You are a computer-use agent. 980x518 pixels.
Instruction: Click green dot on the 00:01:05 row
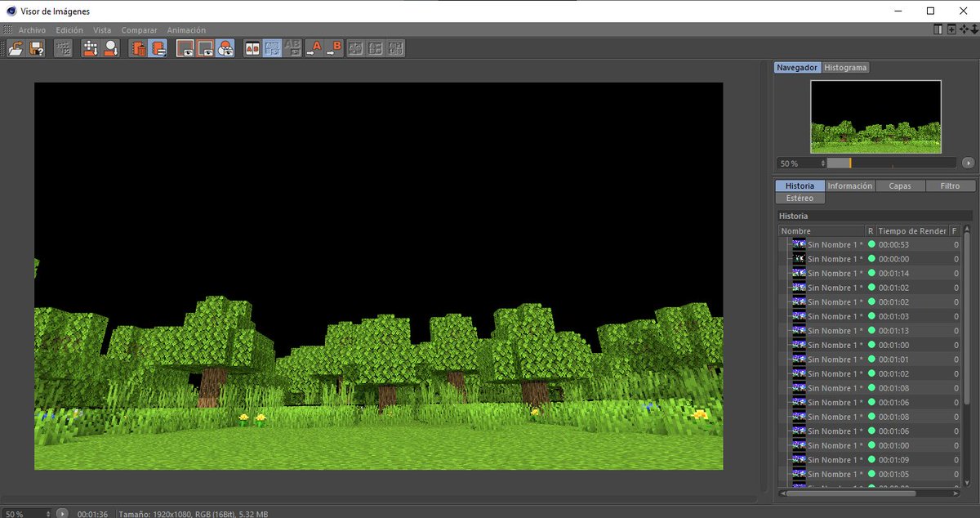tap(871, 474)
